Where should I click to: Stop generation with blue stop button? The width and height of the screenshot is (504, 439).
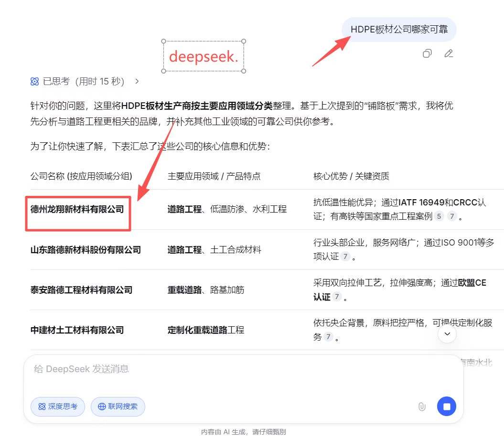[x=447, y=407]
